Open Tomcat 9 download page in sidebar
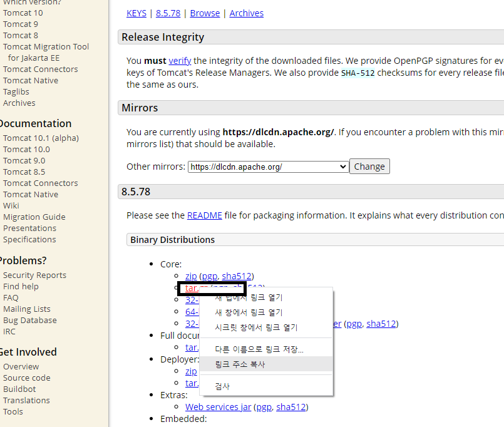 click(x=21, y=24)
